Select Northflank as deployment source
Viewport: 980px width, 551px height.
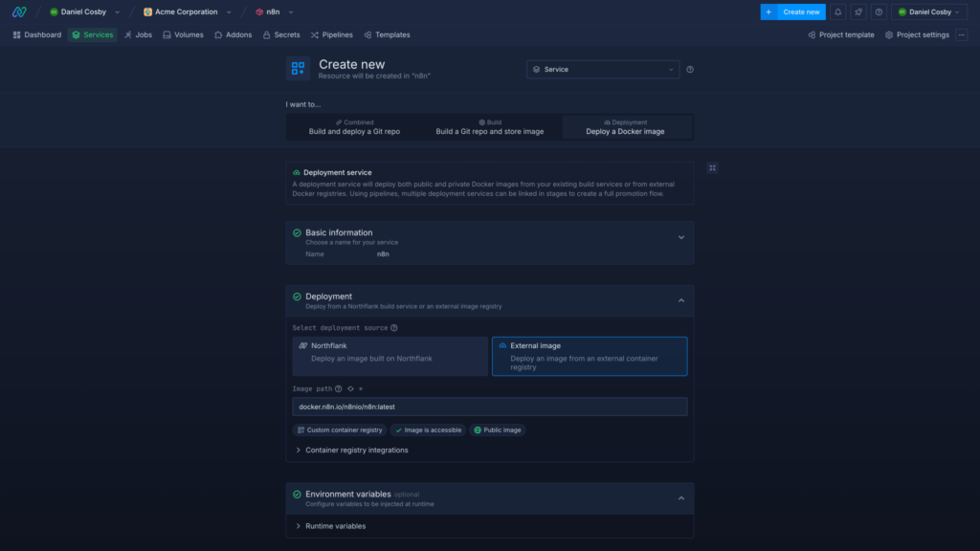coord(390,356)
